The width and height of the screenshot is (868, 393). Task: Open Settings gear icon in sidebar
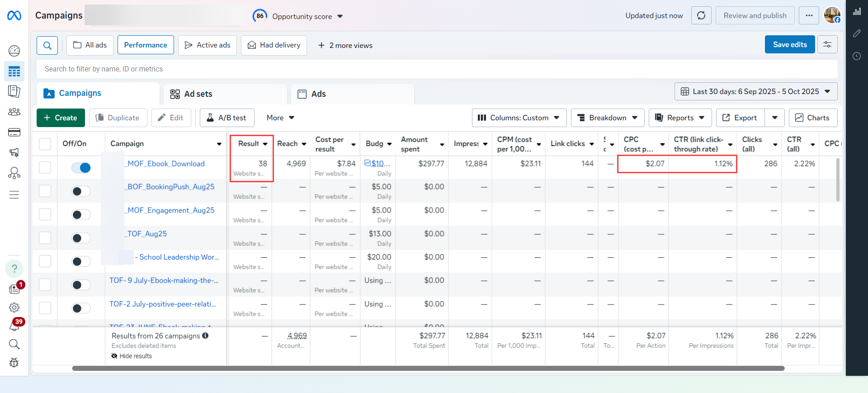click(x=14, y=308)
